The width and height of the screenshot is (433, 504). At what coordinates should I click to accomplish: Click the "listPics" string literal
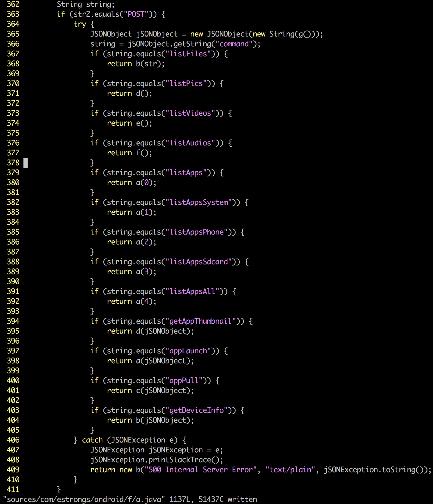(x=186, y=83)
